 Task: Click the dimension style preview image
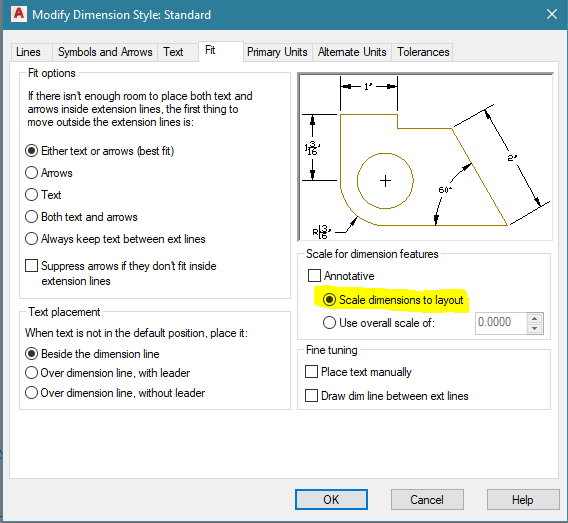click(425, 156)
